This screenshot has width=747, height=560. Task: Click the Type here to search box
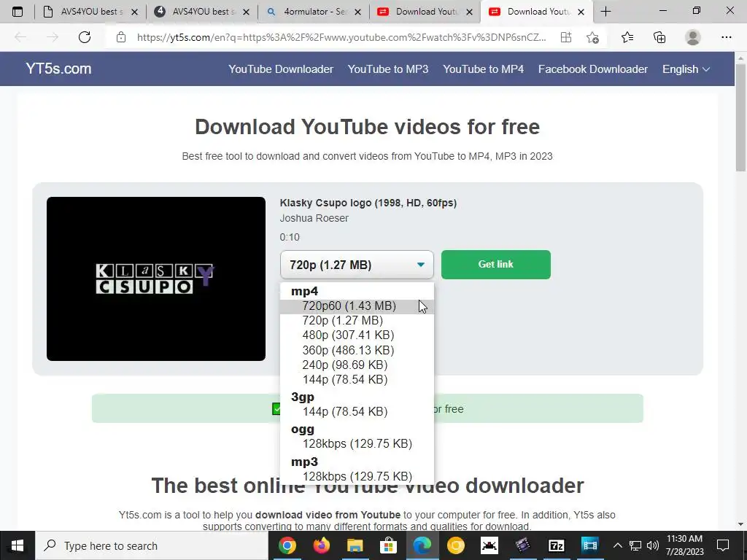click(152, 545)
